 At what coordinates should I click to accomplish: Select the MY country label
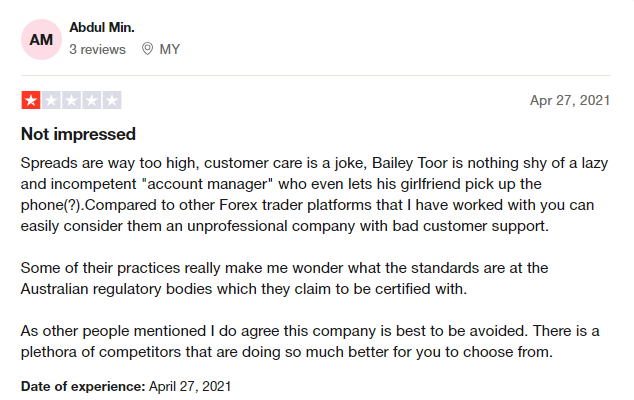coord(170,49)
